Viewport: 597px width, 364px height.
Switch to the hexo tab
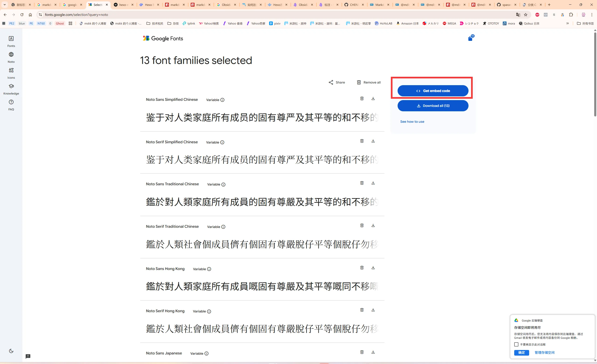124,5
